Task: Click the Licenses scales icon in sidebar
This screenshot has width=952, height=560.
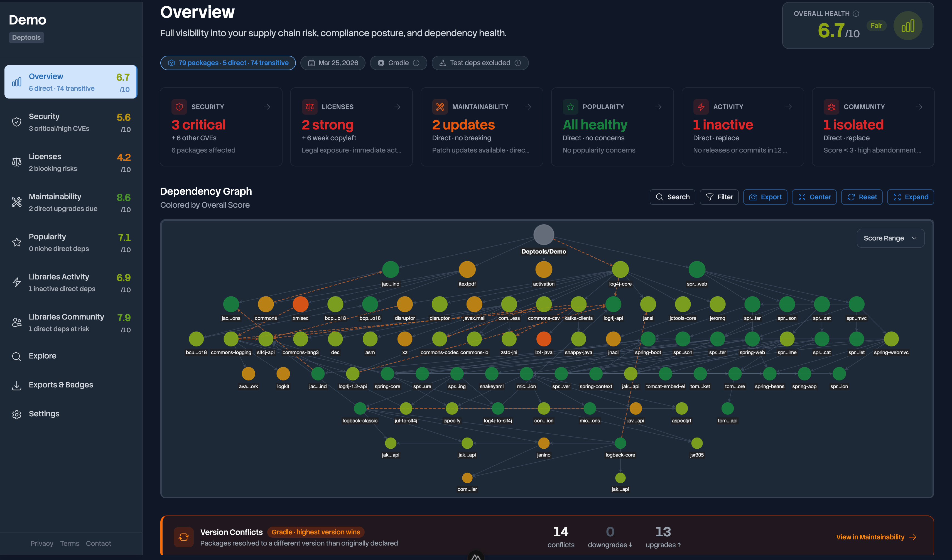Action: point(17,162)
